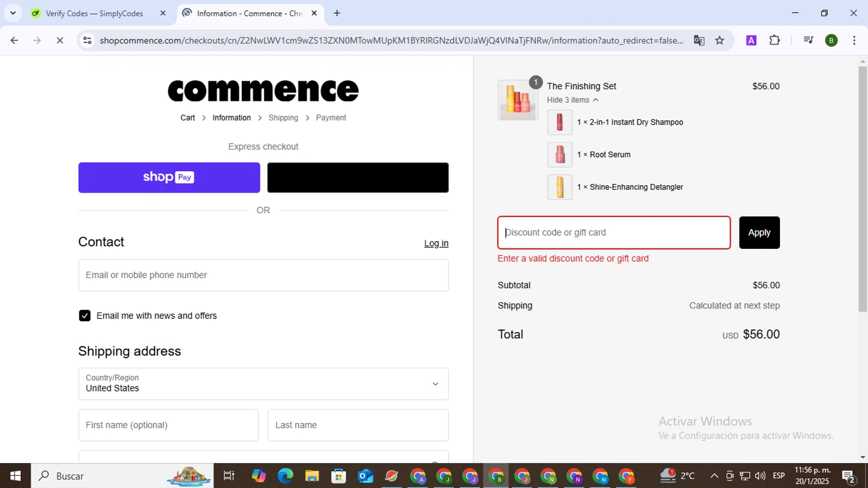
Task: Open File Explorer from the taskbar
Action: click(x=312, y=476)
